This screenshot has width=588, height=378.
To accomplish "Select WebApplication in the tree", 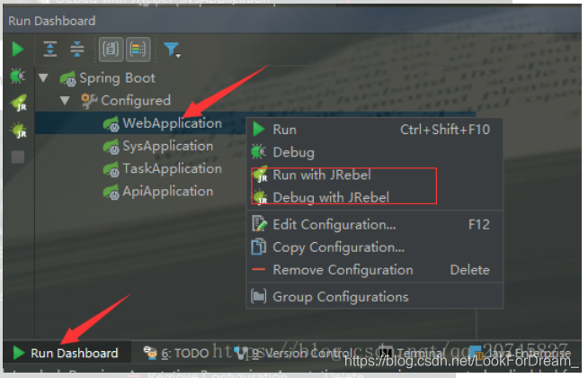I will [x=163, y=123].
